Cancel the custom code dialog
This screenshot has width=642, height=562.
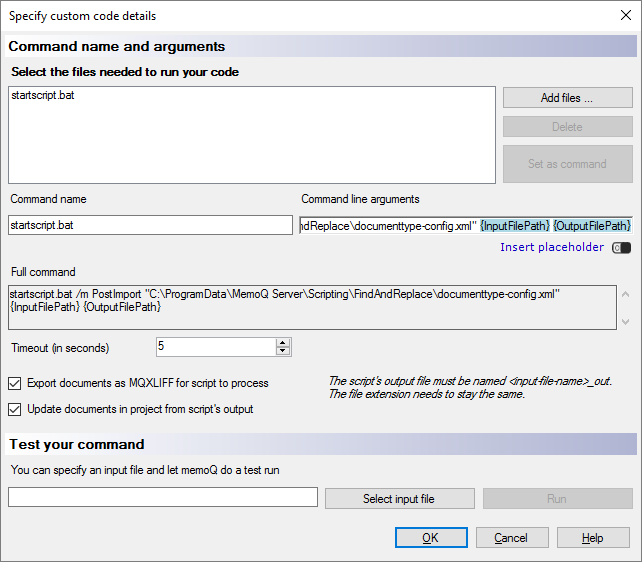pyautogui.click(x=511, y=538)
